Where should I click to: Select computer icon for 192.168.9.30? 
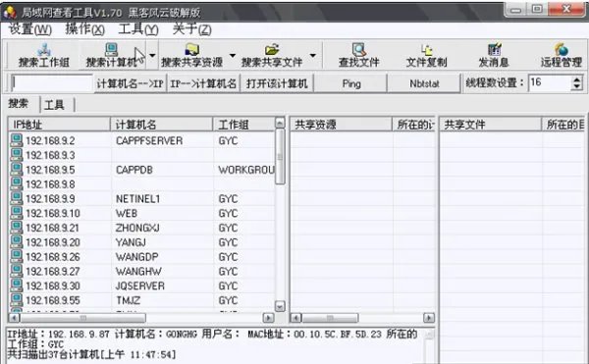click(16, 286)
